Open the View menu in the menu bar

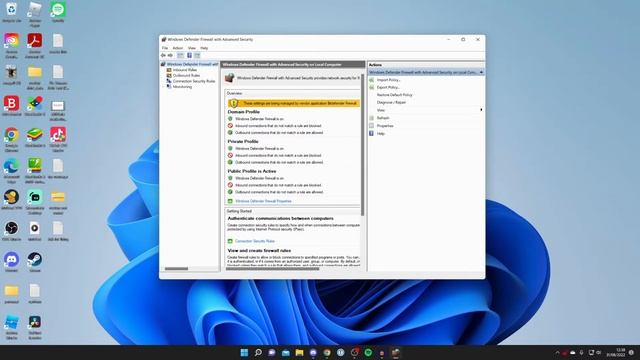(x=191, y=48)
